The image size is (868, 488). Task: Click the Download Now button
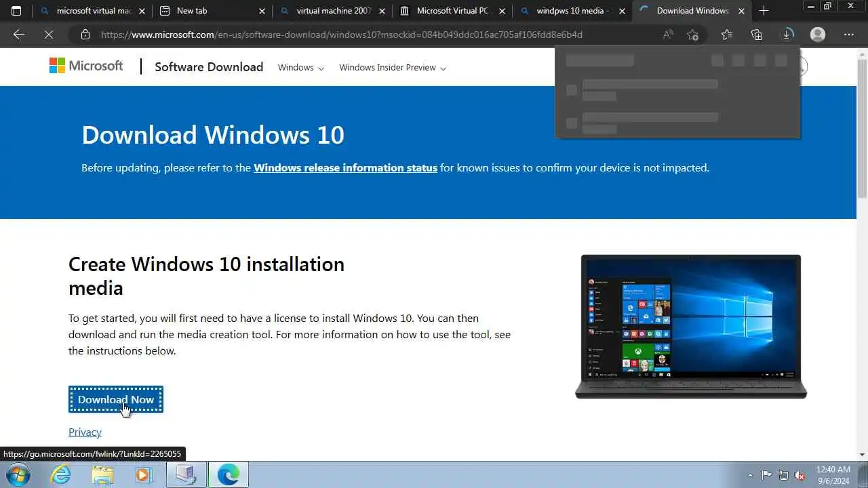click(x=116, y=399)
